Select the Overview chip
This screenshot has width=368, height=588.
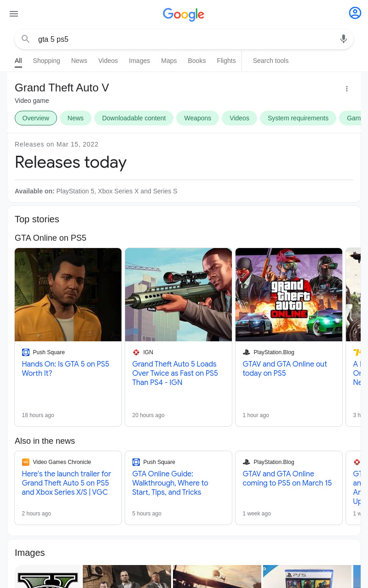36,118
